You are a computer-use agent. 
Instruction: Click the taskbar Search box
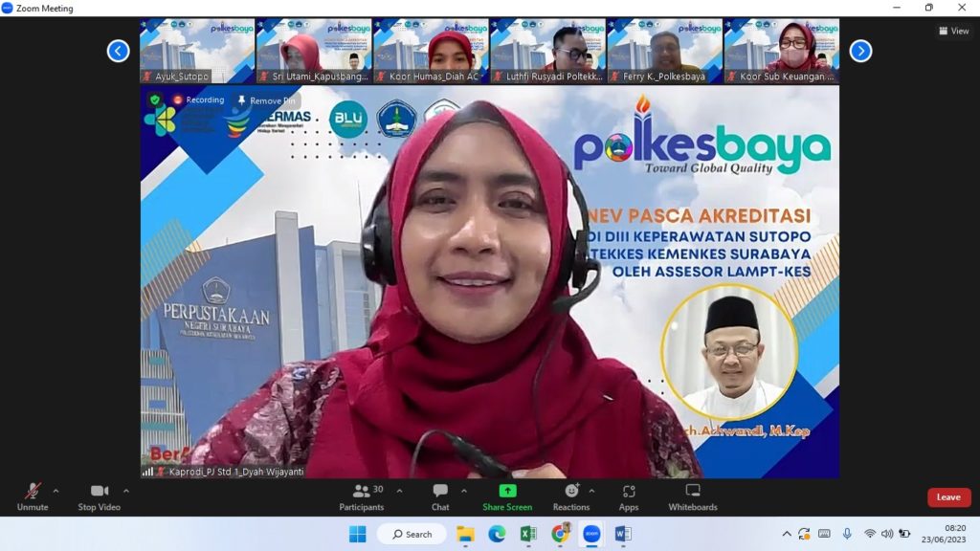coord(412,534)
